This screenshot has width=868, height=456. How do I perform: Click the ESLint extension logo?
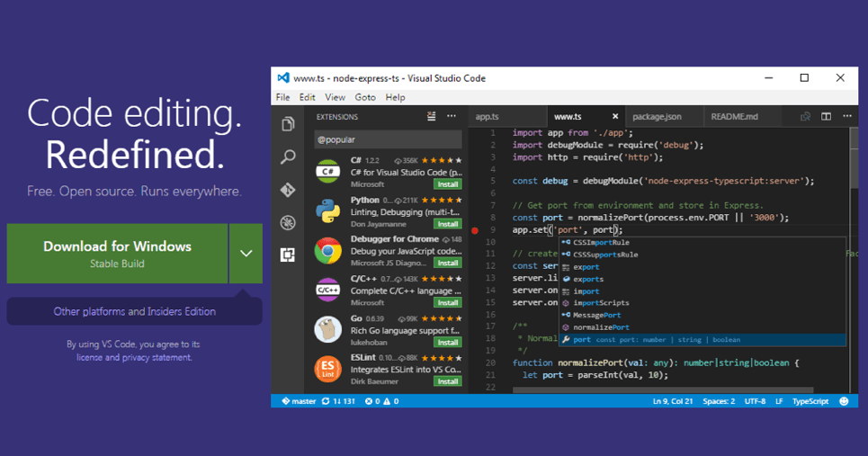[x=327, y=369]
